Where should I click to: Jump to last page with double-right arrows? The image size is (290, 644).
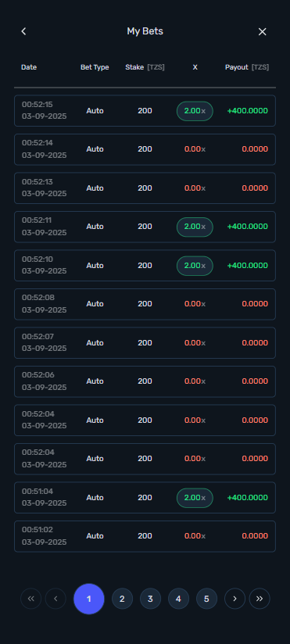[x=260, y=599]
